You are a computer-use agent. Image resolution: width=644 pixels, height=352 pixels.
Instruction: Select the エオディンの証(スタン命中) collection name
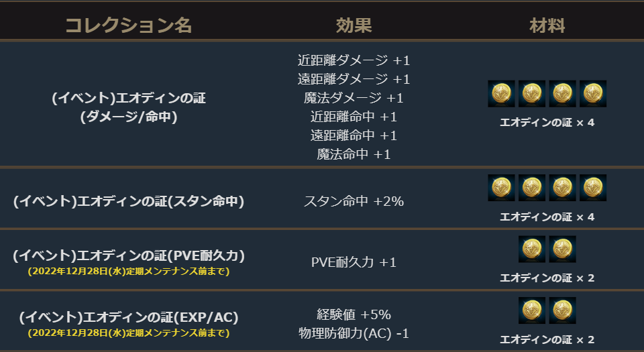(x=128, y=201)
